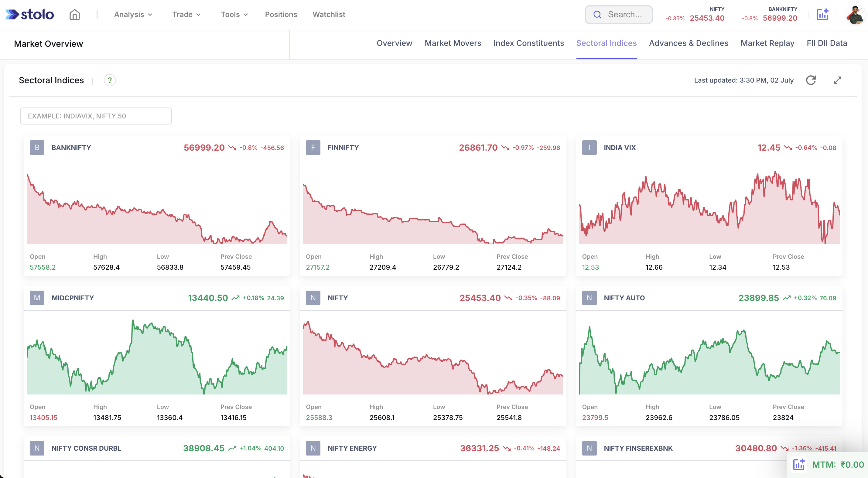The height and width of the screenshot is (478, 868).
Task: Expand the Analysis dropdown menu
Action: (x=133, y=15)
